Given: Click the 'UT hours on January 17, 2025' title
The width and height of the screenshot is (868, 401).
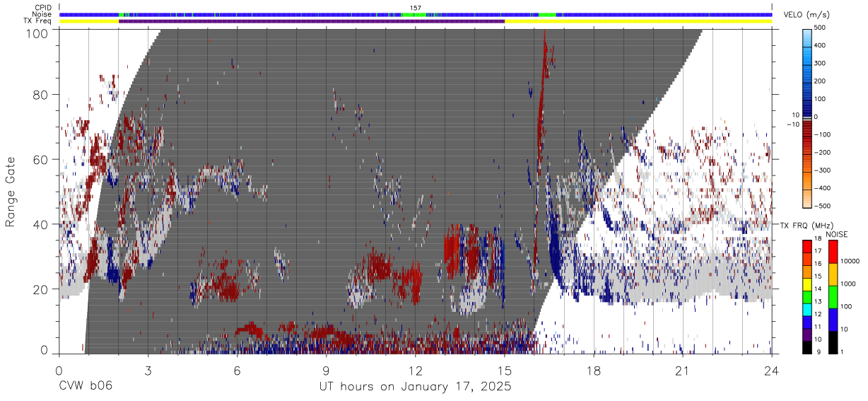Looking at the screenshot, I should click(x=416, y=386).
